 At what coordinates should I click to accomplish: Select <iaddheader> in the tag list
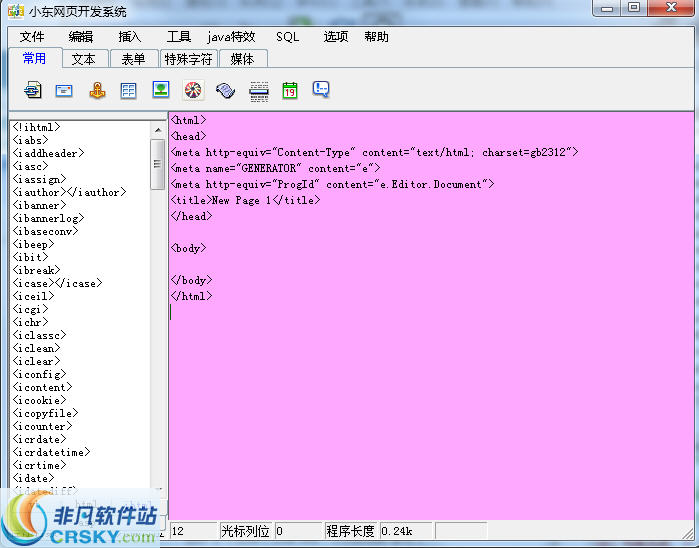(x=48, y=153)
